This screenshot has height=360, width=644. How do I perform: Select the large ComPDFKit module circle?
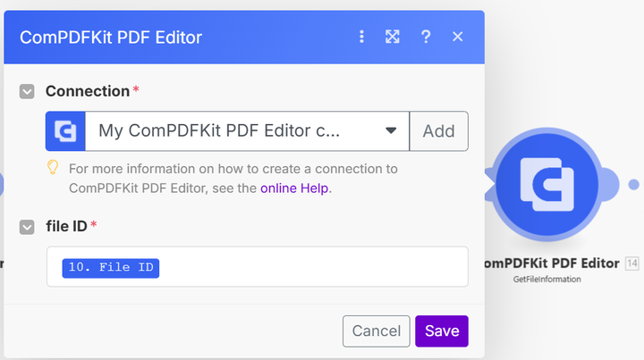tap(547, 185)
